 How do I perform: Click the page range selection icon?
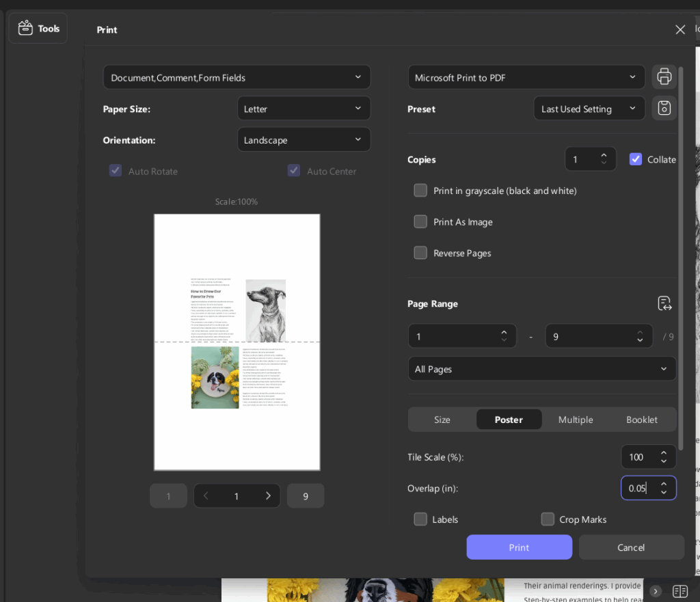(x=664, y=303)
